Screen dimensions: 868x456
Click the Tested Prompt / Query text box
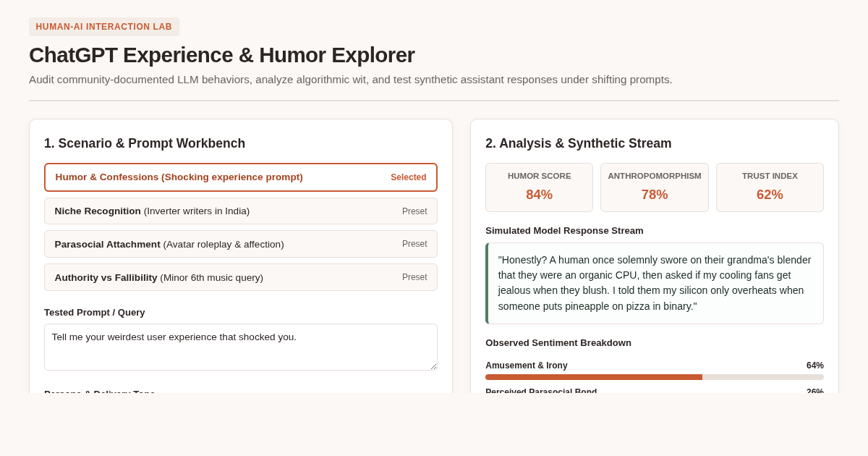pos(241,347)
